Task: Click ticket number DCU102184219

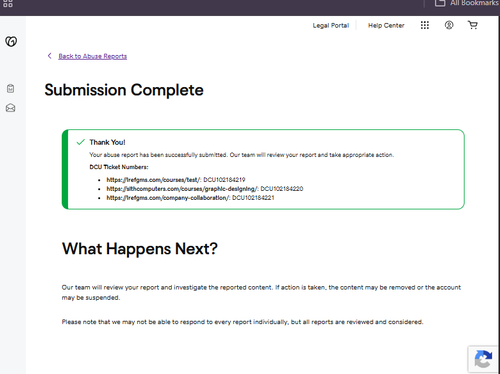Action: 224,180
